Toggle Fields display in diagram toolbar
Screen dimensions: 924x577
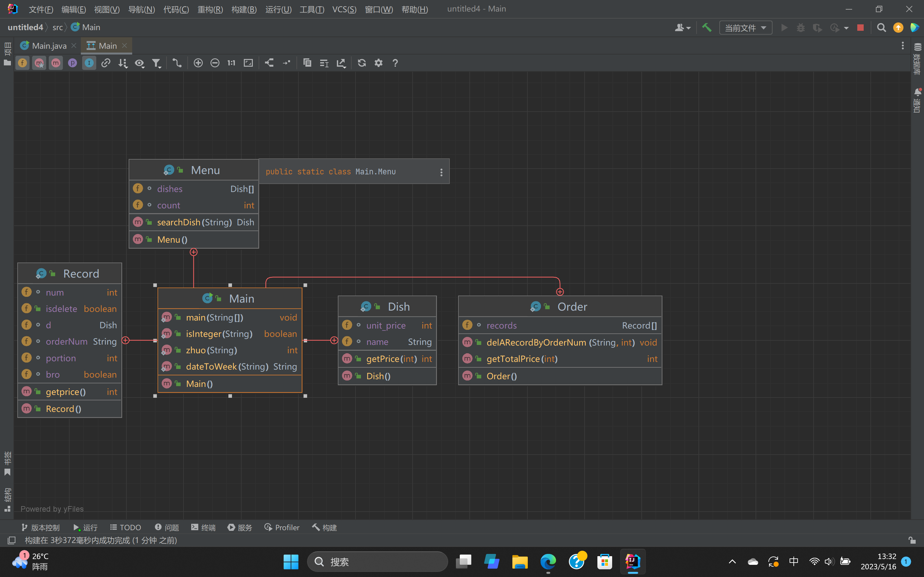click(22, 63)
